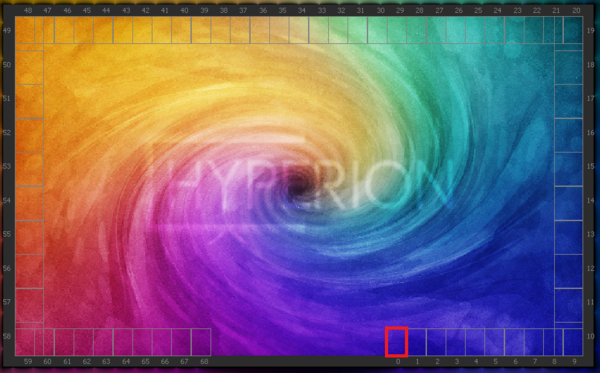Select LED zone 68 on bottom edge
Screen dimensions: 600x373
201,342
